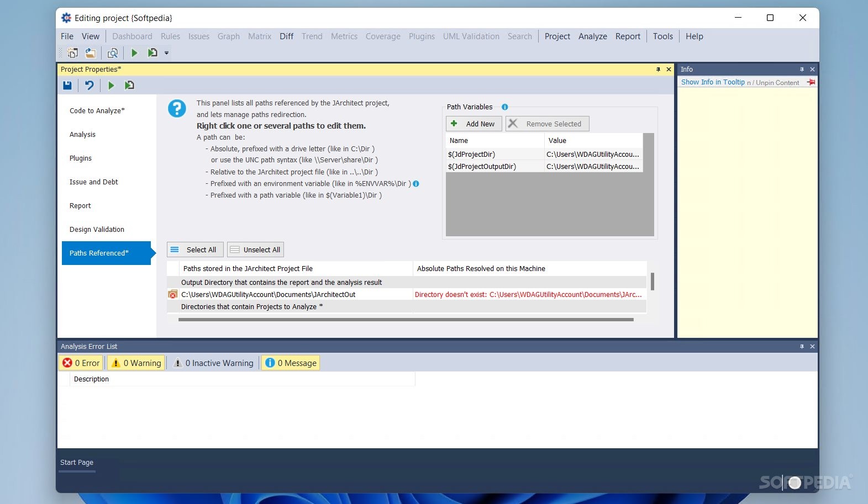Image resolution: width=868 pixels, height=504 pixels.
Task: Open the Report menu
Action: [628, 36]
